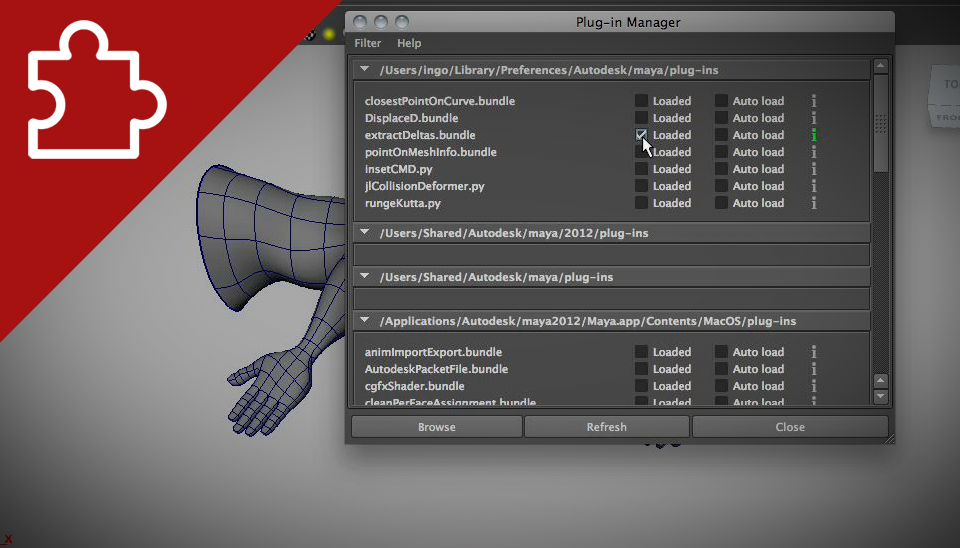Enable Auto load for insetCMD.py

tap(721, 169)
